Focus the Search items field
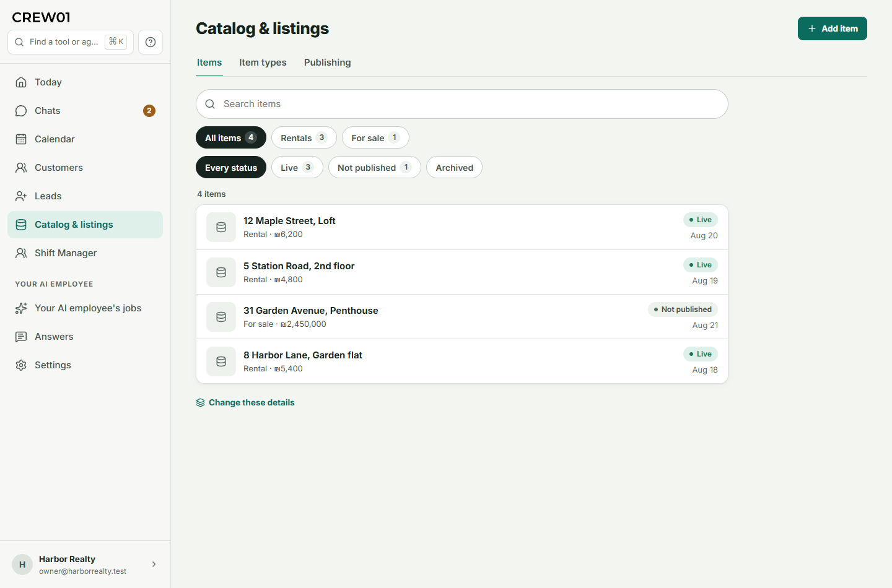 point(462,104)
